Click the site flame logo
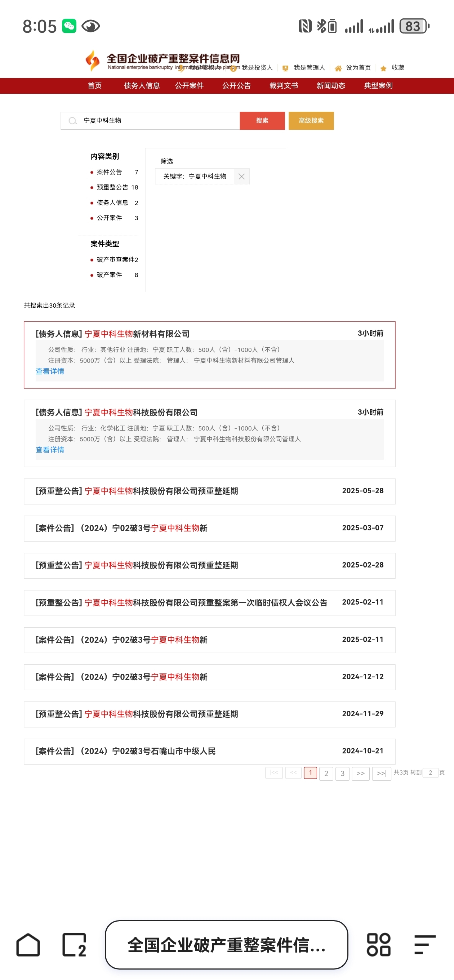Image resolution: width=454 pixels, height=980 pixels. coord(93,61)
